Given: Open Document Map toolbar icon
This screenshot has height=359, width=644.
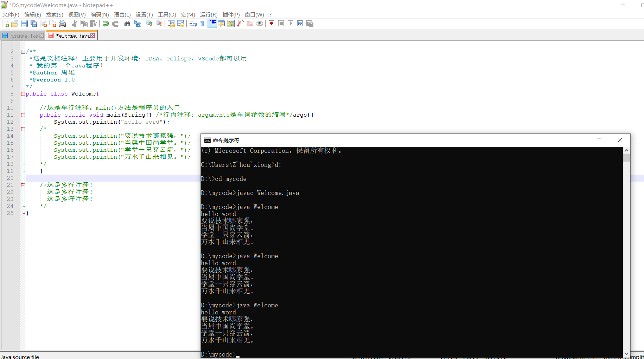Looking at the screenshot, I should pyautogui.click(x=231, y=24).
